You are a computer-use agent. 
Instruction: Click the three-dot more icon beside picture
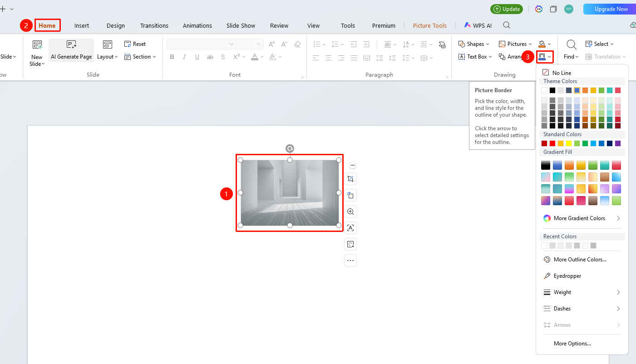350,261
